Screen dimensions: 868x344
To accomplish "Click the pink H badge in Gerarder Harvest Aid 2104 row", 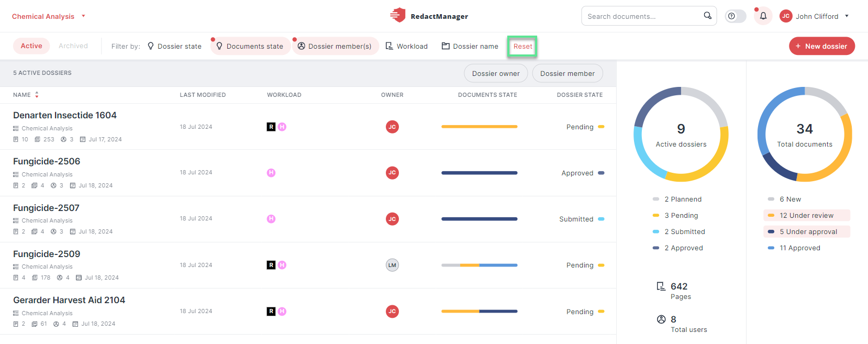I will [282, 312].
